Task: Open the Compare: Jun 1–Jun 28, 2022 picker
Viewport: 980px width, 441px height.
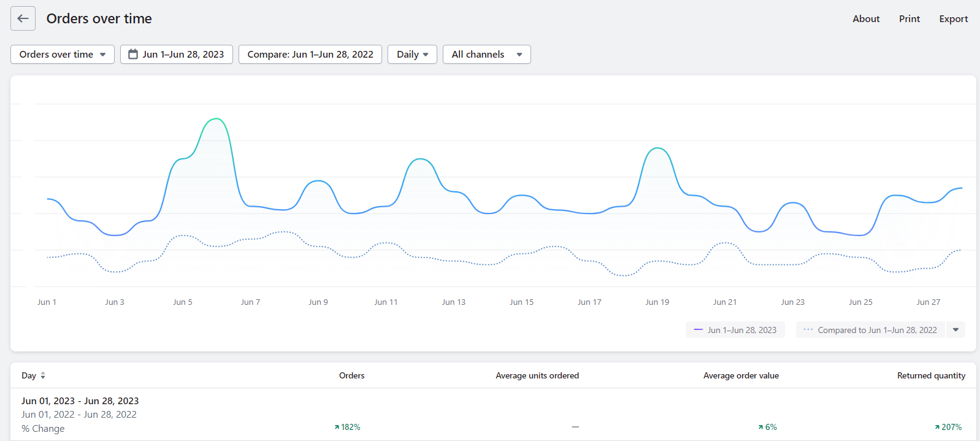Action: pyautogui.click(x=310, y=54)
